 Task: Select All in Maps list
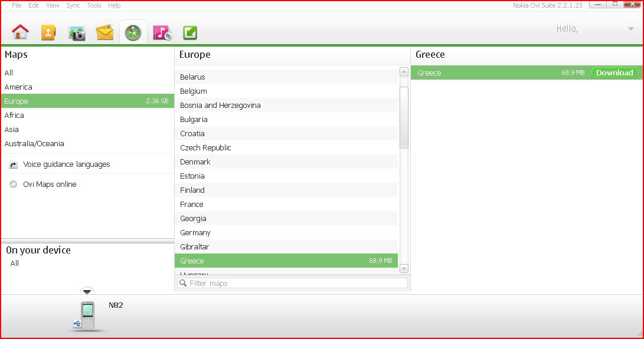tap(87, 73)
